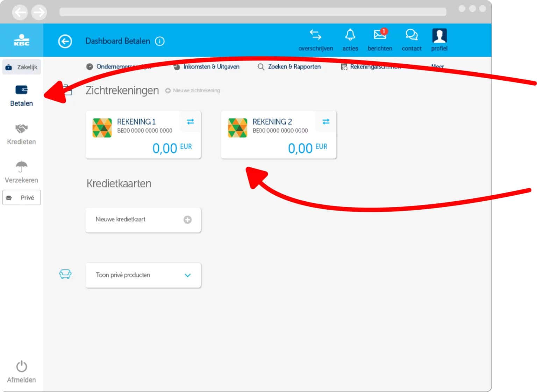Switch to Zakelijk mode
This screenshot has width=537, height=392.
pos(22,67)
